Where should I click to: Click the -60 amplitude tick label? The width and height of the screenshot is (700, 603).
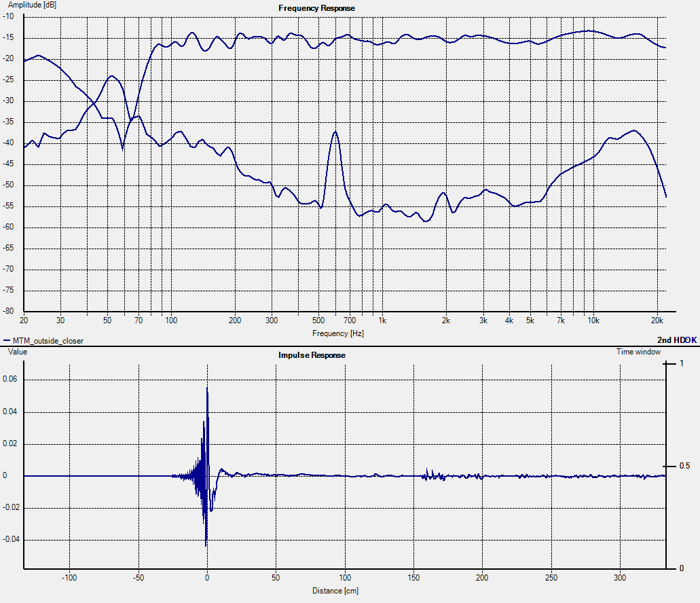(8, 227)
